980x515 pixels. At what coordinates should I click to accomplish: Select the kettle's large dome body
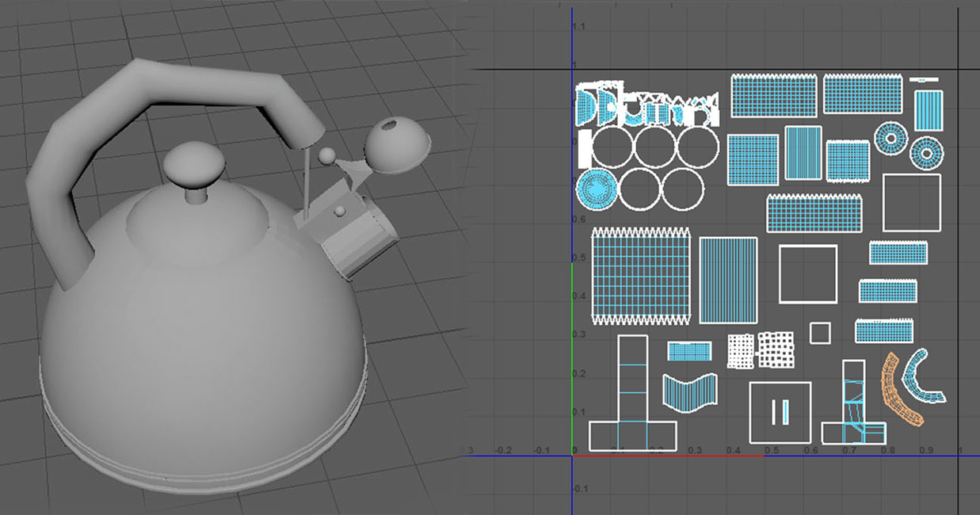[198, 333]
